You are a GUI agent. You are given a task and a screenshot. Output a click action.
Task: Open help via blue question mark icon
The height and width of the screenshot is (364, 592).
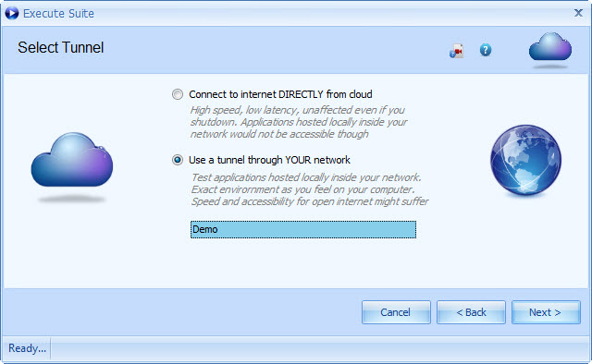point(486,50)
